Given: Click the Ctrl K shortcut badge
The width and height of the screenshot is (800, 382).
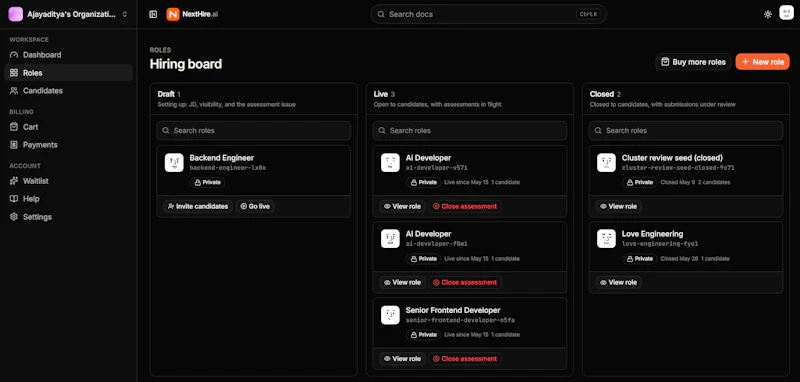Looking at the screenshot, I should click(x=588, y=14).
